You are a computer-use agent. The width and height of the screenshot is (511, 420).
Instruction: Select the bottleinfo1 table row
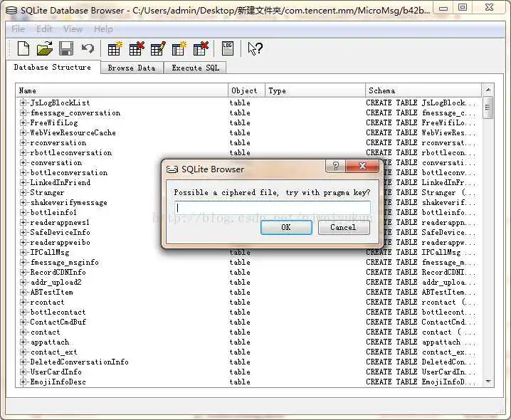click(x=53, y=213)
